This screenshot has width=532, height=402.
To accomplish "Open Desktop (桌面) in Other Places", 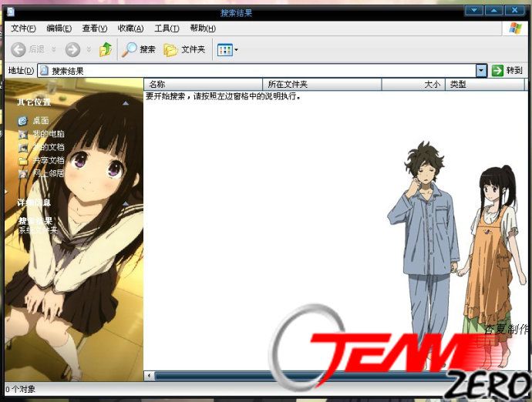I will pyautogui.click(x=40, y=121).
